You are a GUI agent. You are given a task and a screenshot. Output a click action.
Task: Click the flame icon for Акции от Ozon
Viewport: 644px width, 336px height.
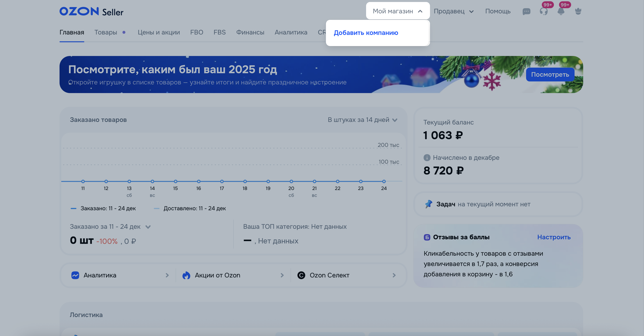pyautogui.click(x=186, y=275)
